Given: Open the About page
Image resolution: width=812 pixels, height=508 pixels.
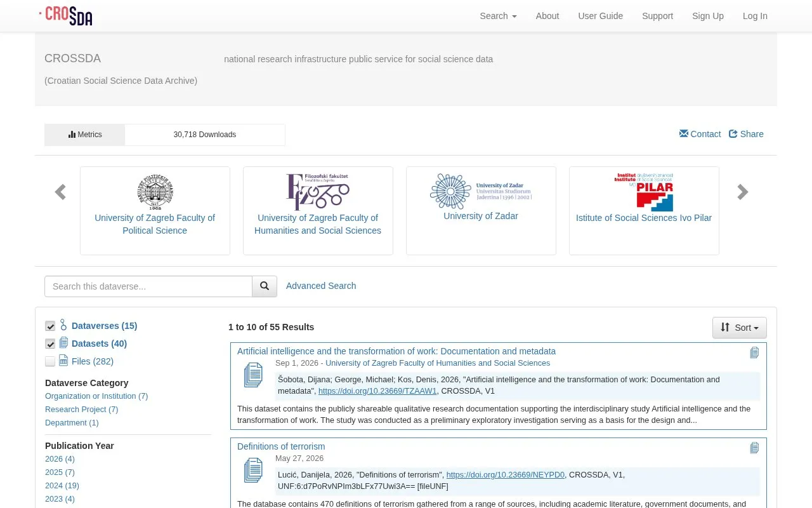Looking at the screenshot, I should point(547,16).
